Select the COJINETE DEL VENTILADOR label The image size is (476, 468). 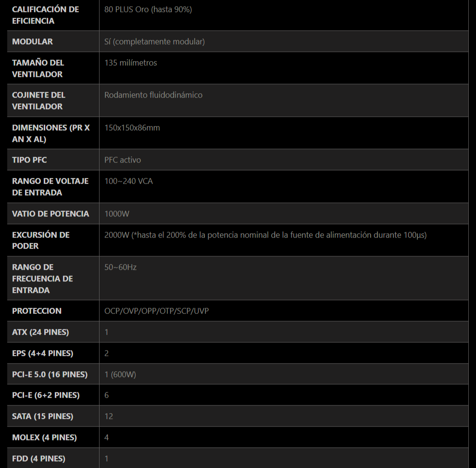point(38,101)
